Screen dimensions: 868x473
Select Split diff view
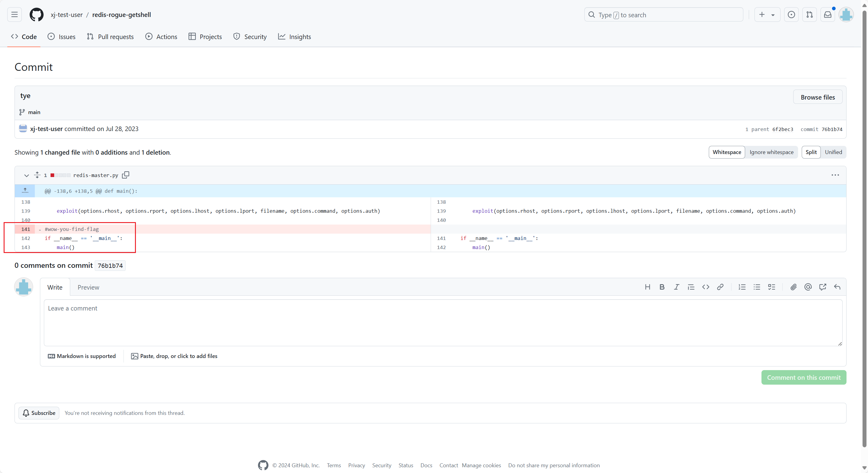811,152
